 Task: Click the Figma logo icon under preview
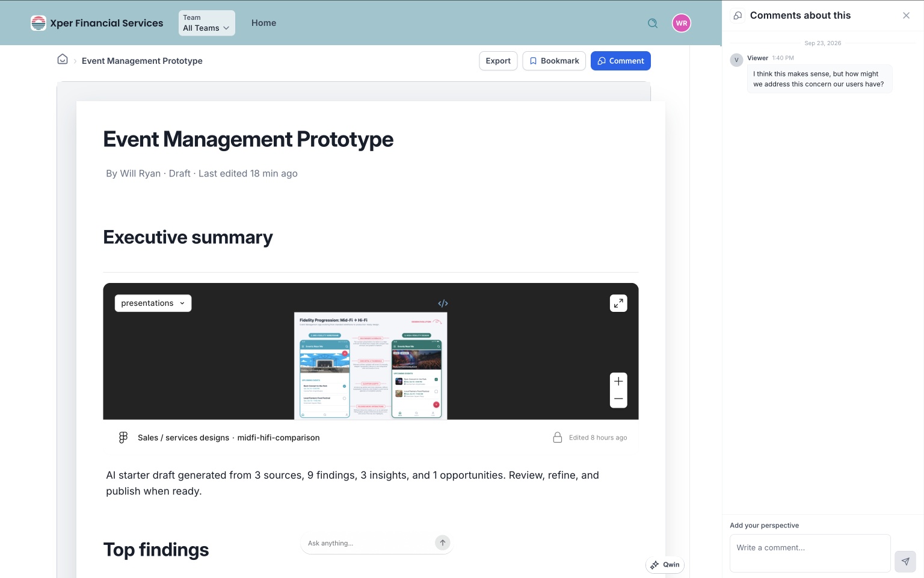point(123,438)
